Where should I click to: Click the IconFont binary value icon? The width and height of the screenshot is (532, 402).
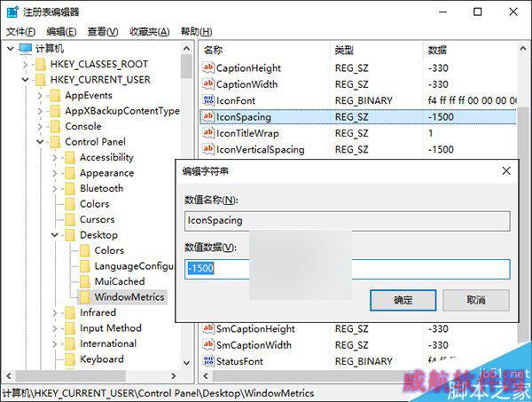coord(208,100)
